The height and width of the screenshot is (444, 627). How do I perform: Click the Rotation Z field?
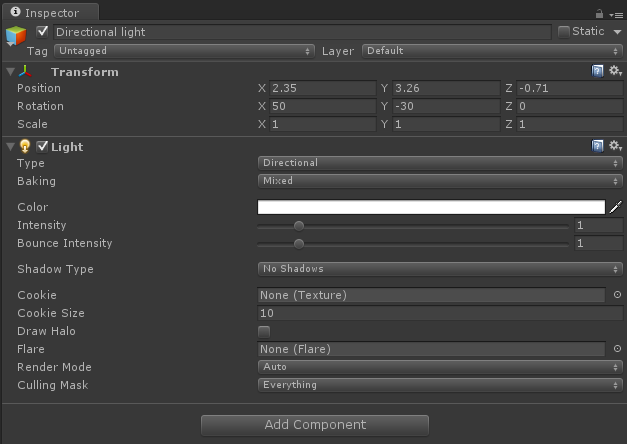point(569,106)
